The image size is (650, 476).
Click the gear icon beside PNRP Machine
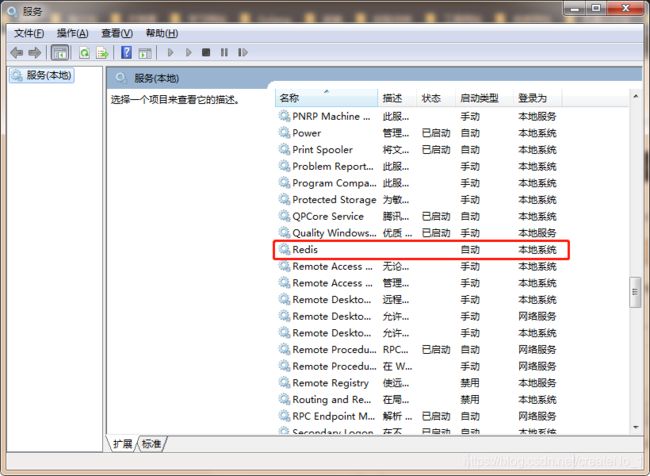point(284,116)
